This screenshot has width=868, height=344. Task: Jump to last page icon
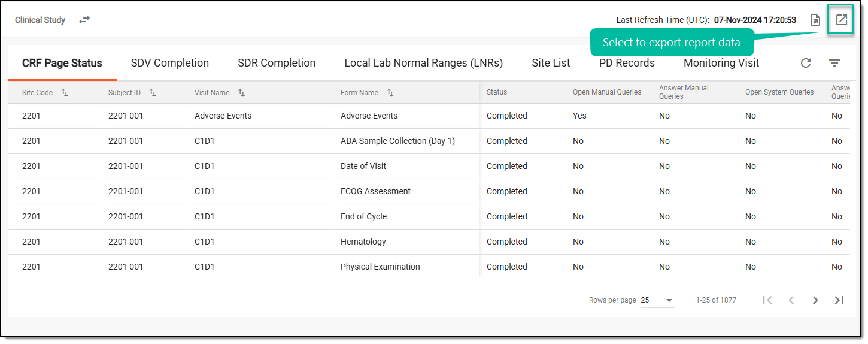(839, 300)
